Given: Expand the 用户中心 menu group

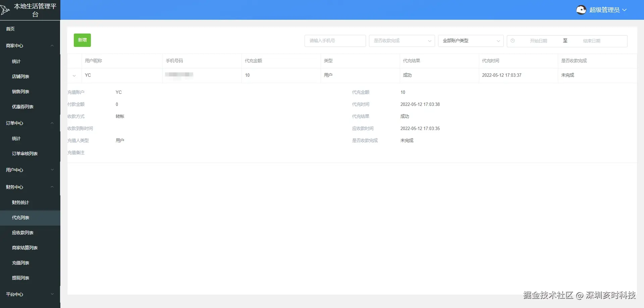Looking at the screenshot, I should click(x=52, y=170).
